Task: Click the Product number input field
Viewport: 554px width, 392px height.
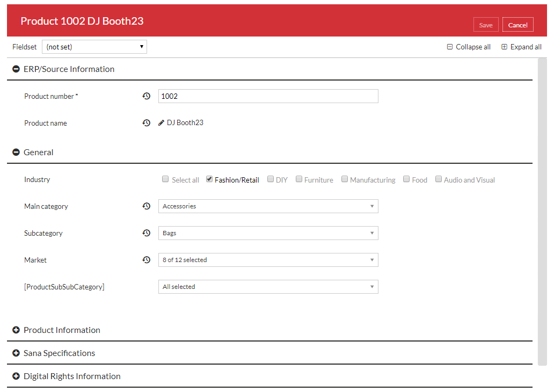Action: click(268, 96)
